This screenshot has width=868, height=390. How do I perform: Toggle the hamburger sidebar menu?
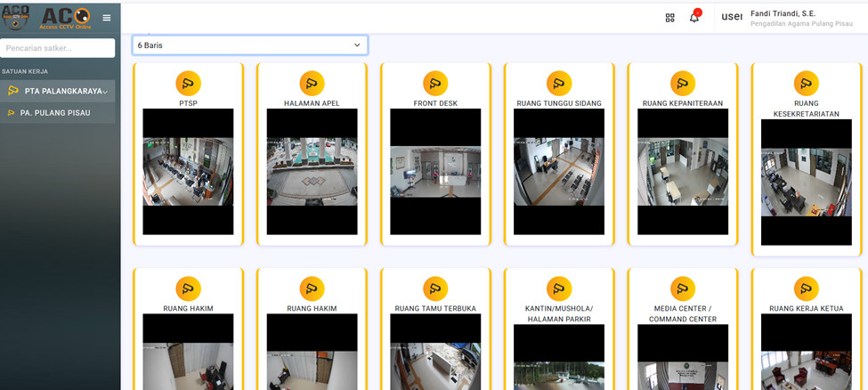point(107,18)
